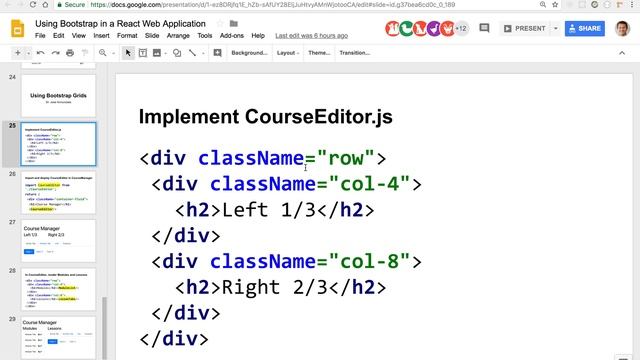Print the presentation via printer icon

70,53
